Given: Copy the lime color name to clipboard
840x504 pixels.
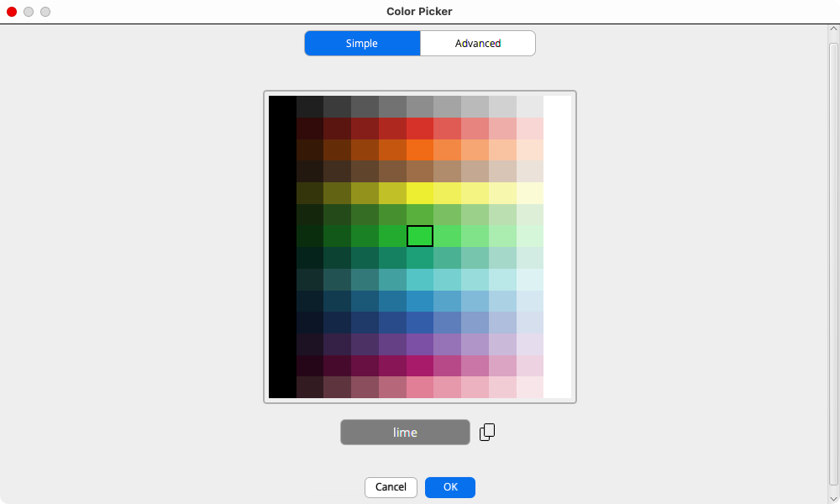Looking at the screenshot, I should (487, 432).
